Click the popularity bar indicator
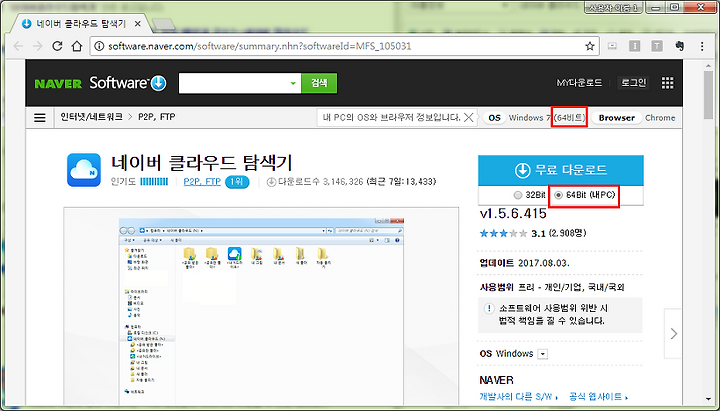The height and width of the screenshot is (411, 720). 154,182
